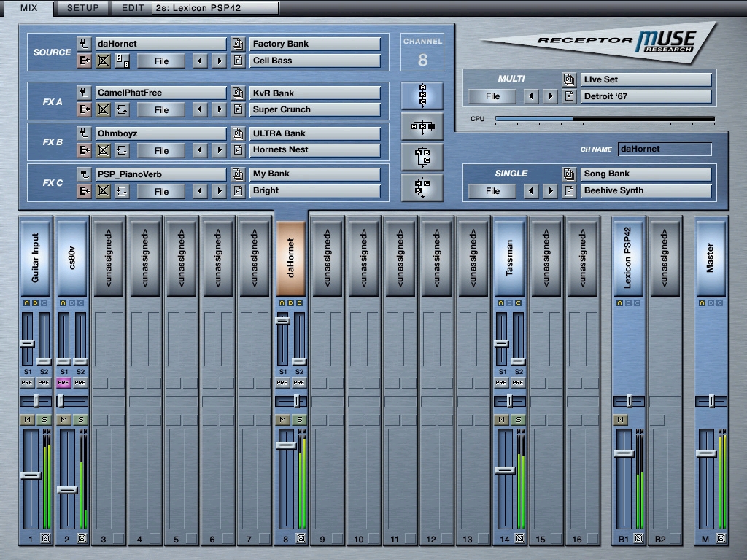Click the FX C routing arrows icon

point(122,192)
